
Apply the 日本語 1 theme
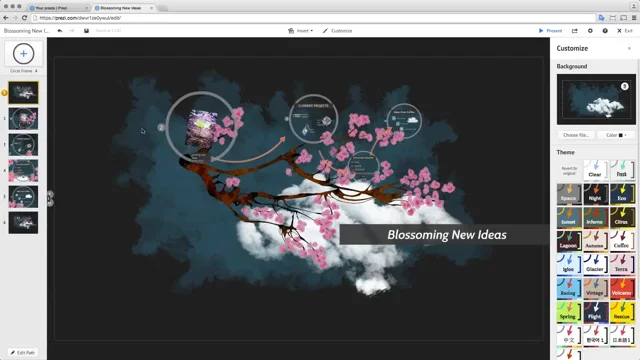[x=622, y=336]
